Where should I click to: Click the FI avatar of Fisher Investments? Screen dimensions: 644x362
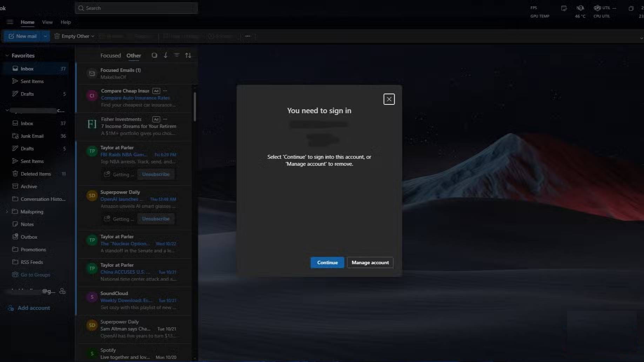[92, 124]
